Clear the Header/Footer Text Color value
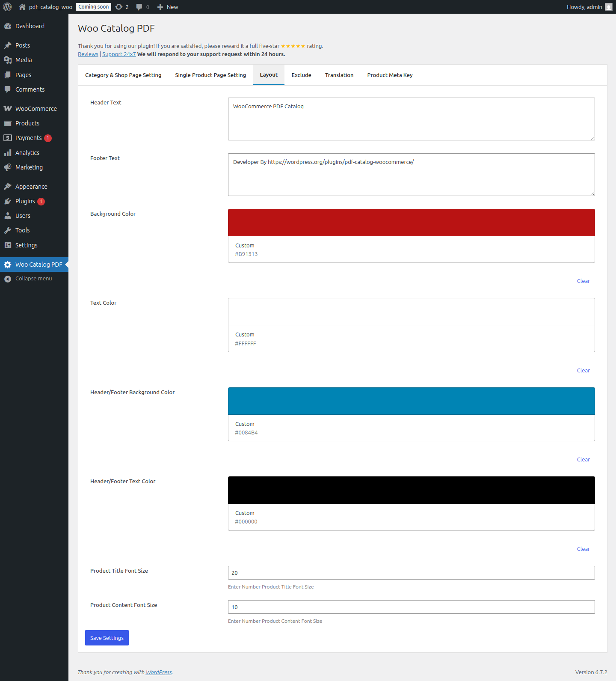The image size is (616, 681). tap(583, 549)
